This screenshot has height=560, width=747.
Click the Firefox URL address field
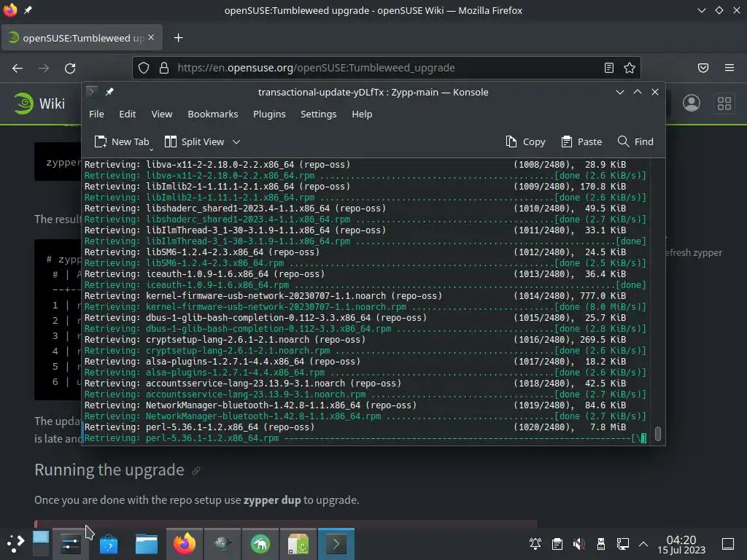click(x=386, y=68)
